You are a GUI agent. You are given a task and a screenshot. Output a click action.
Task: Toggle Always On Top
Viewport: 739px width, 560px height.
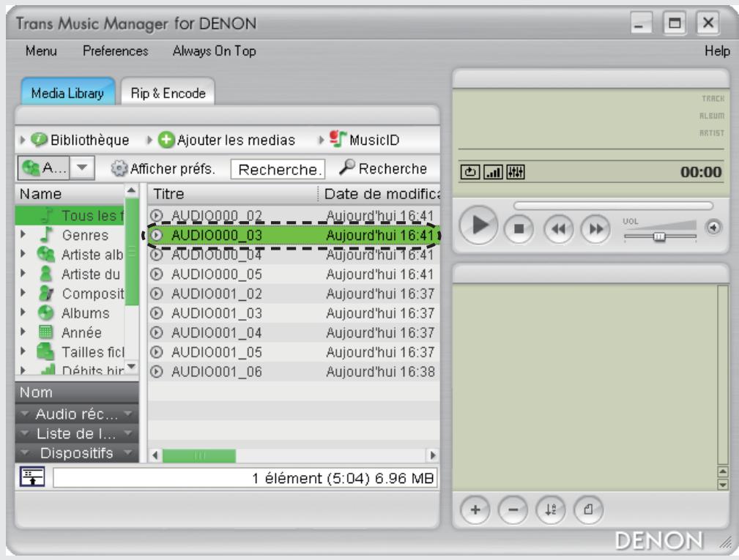point(215,51)
